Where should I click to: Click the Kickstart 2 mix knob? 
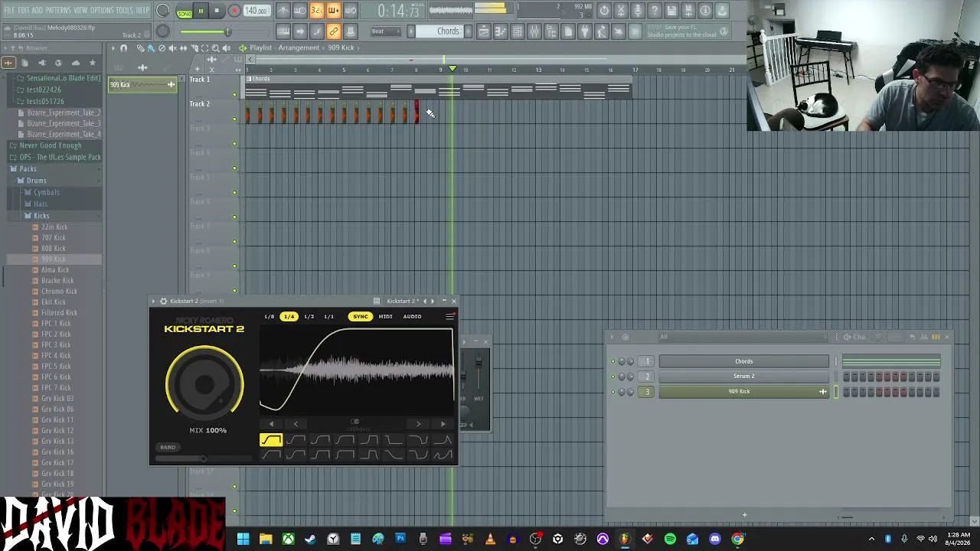(x=204, y=385)
